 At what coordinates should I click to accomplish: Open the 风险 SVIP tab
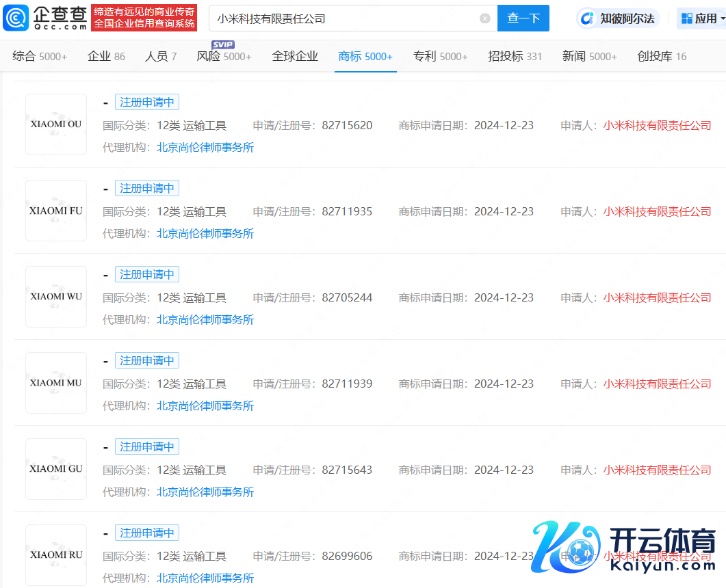click(224, 56)
